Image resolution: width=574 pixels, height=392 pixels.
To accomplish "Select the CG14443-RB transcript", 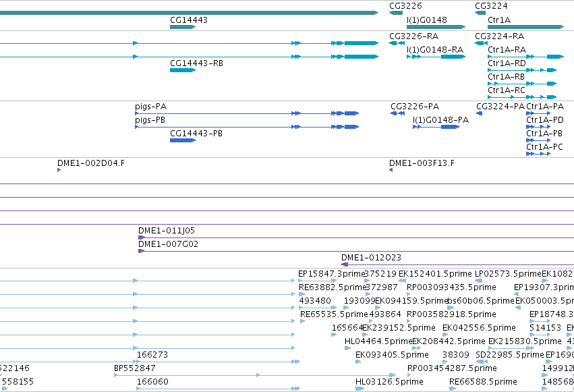I will pos(183,70).
